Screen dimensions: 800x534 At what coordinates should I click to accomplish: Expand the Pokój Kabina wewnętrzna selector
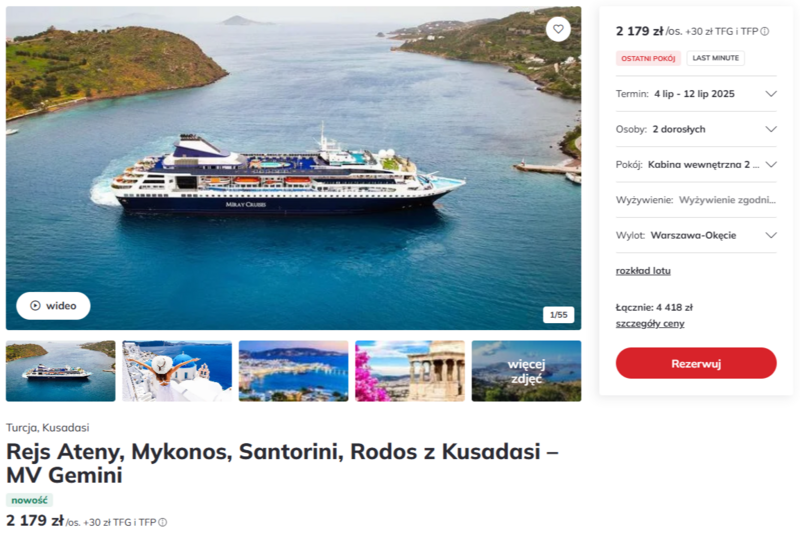696,165
